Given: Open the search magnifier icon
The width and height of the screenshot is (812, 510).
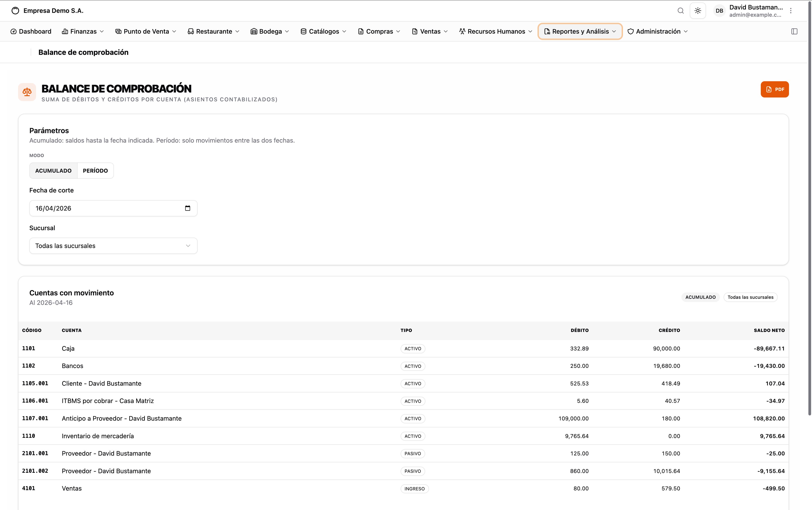Looking at the screenshot, I should (x=681, y=11).
